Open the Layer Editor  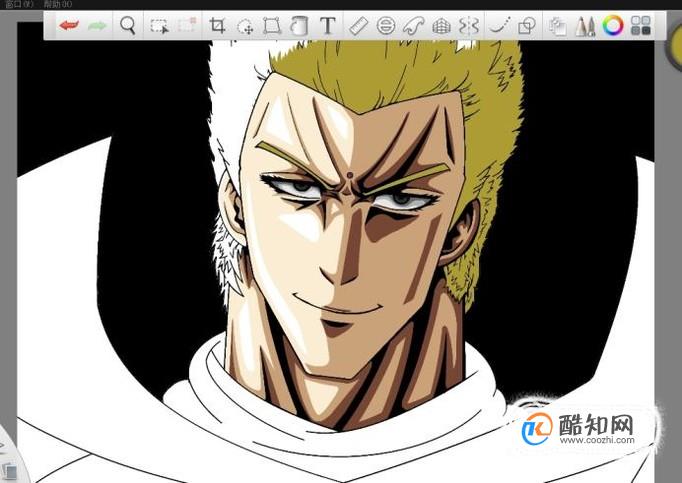557,26
